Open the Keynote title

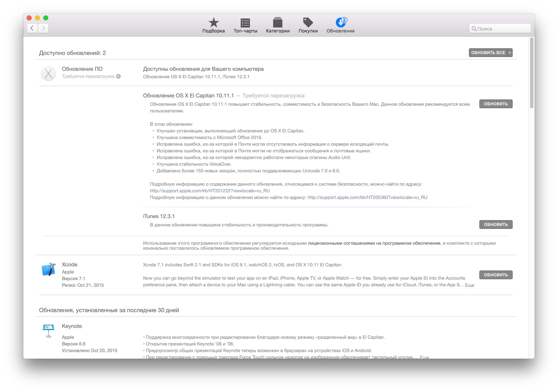click(x=72, y=326)
